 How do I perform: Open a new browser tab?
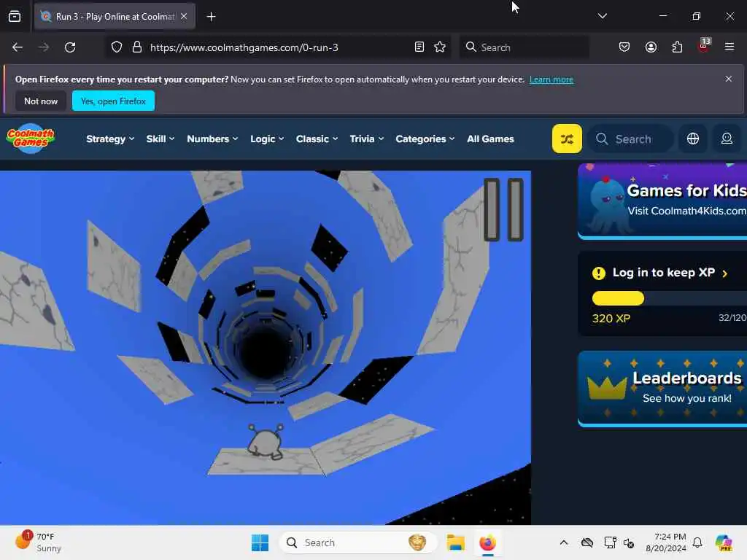211,17
